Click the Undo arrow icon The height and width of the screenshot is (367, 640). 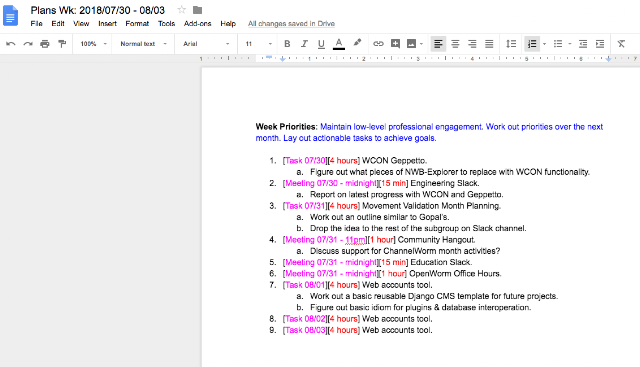11,44
